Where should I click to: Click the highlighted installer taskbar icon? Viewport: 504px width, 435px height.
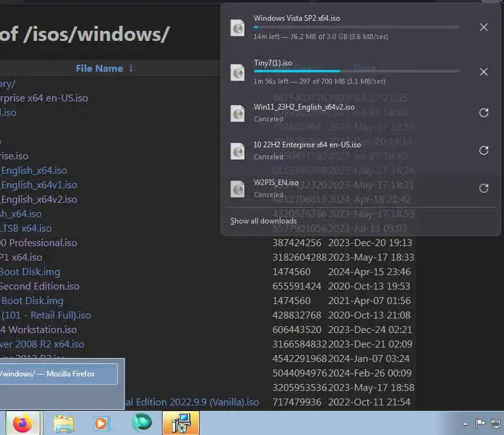click(181, 423)
